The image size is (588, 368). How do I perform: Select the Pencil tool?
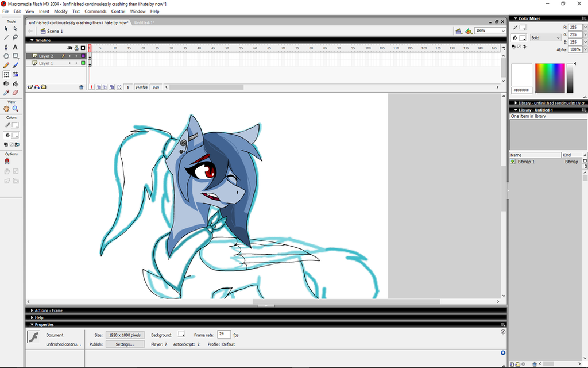point(6,65)
